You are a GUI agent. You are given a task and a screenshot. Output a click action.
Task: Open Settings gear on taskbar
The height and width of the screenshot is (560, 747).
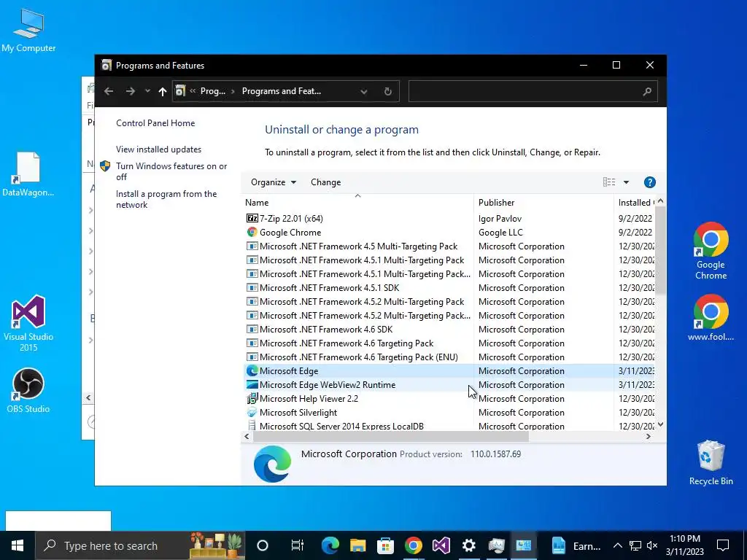(x=469, y=545)
